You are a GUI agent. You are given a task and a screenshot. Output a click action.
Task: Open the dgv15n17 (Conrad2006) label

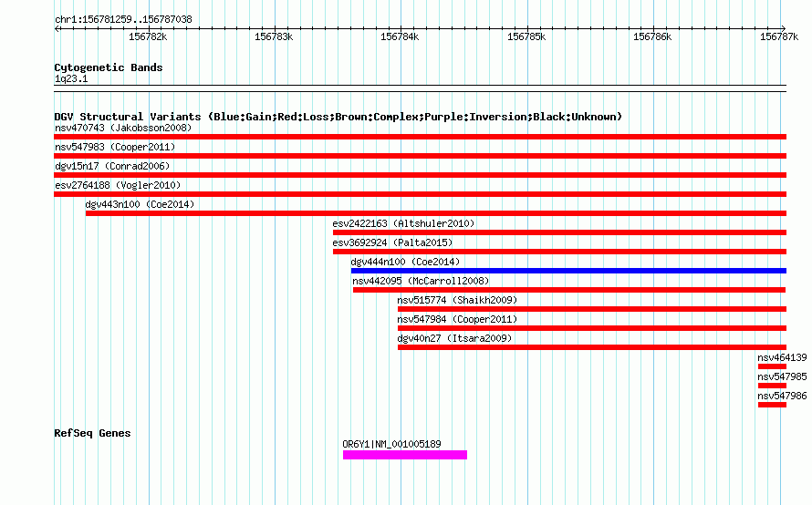point(112,166)
